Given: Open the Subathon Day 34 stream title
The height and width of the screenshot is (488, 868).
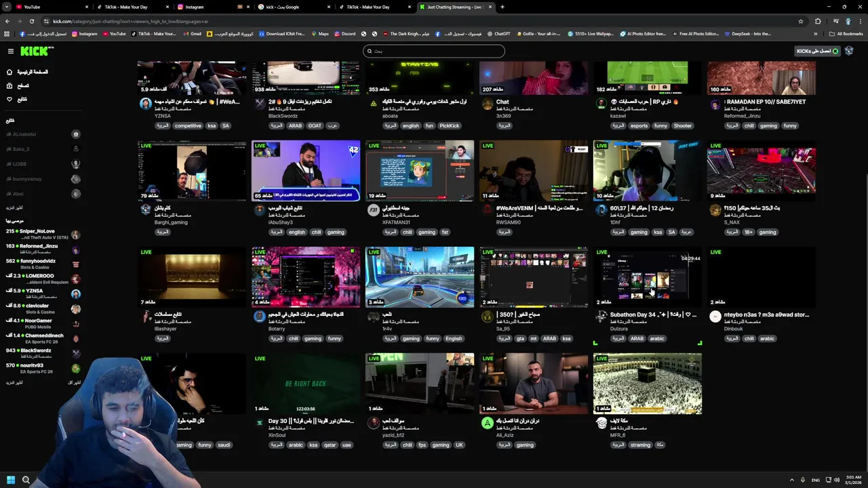Looking at the screenshot, I should click(653, 314).
